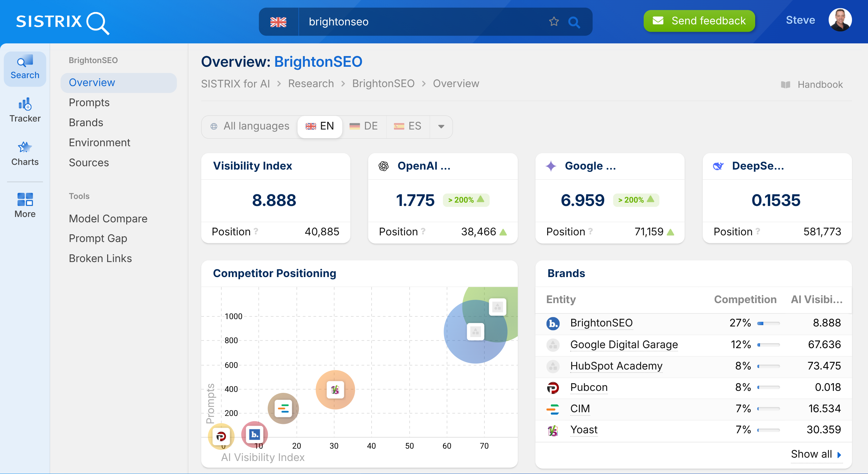Open the Prompts menu item
This screenshot has height=474, width=868.
tap(89, 102)
